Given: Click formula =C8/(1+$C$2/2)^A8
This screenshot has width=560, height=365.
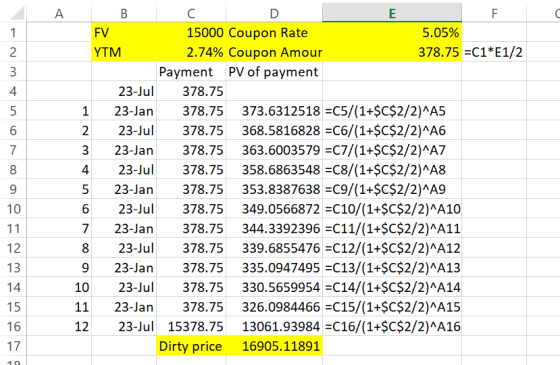Looking at the screenshot, I should pos(385,170).
